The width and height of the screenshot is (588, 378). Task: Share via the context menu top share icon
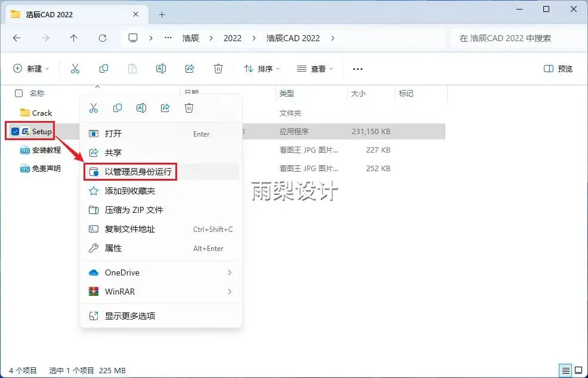pos(165,108)
